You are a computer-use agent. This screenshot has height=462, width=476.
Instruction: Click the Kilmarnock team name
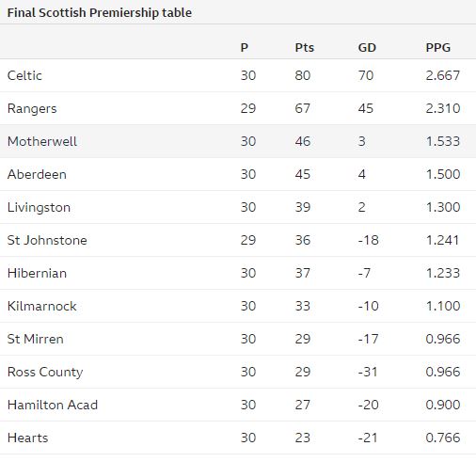[x=42, y=306]
